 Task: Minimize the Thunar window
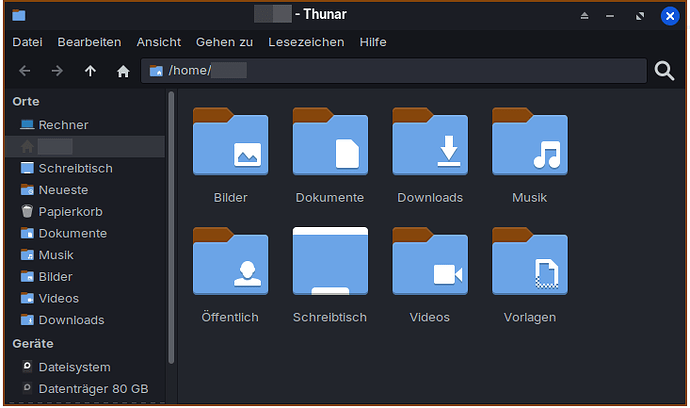click(x=610, y=16)
